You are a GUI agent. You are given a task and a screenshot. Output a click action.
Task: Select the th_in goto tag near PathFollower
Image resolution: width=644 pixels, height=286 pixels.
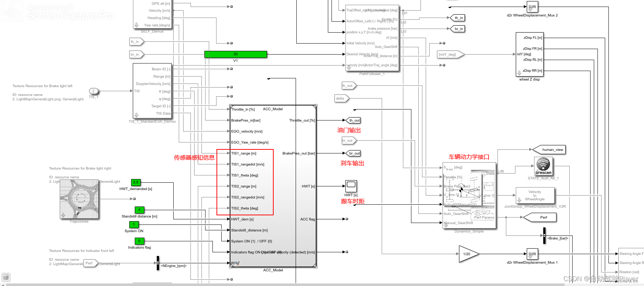pos(458,18)
